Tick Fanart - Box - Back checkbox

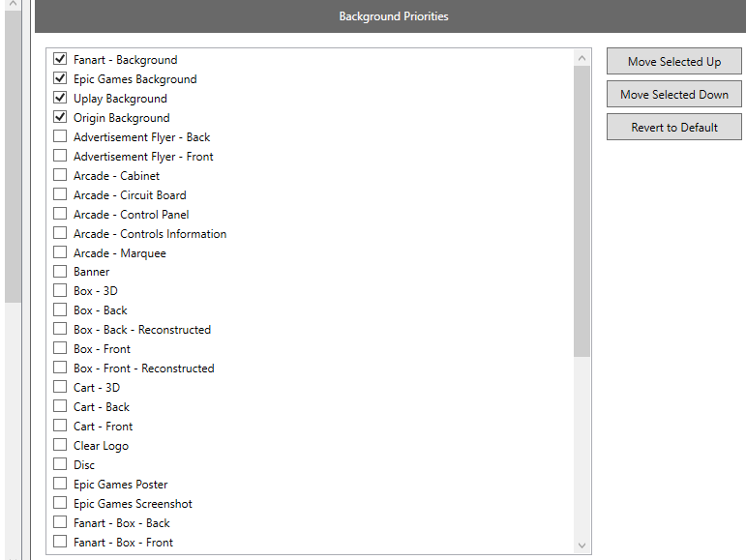point(60,522)
